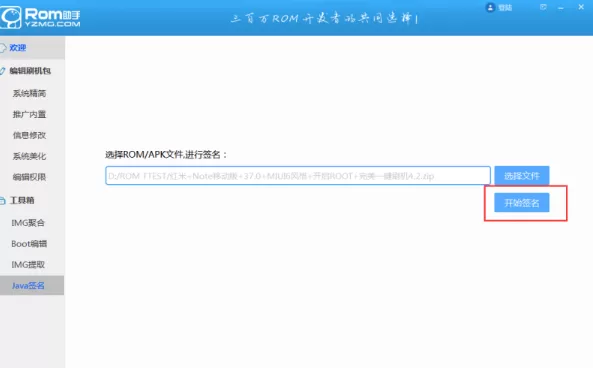The image size is (593, 368).
Task: Open 系统美化 in the sidebar
Action: pos(29,156)
